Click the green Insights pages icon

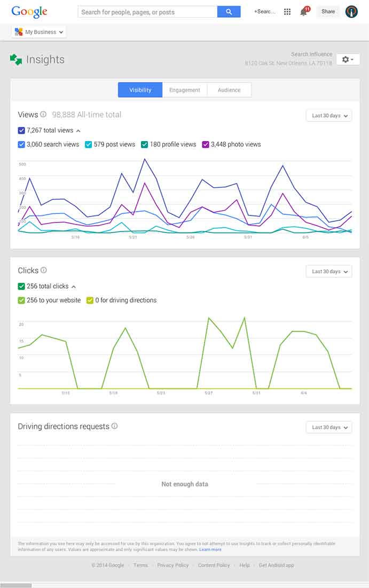(x=15, y=59)
